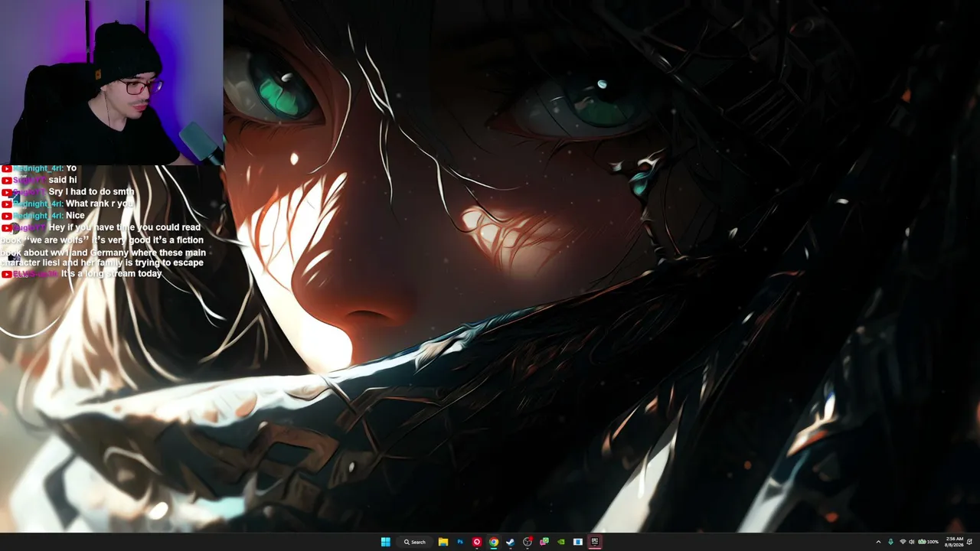Open the Windows Start menu

click(x=386, y=542)
